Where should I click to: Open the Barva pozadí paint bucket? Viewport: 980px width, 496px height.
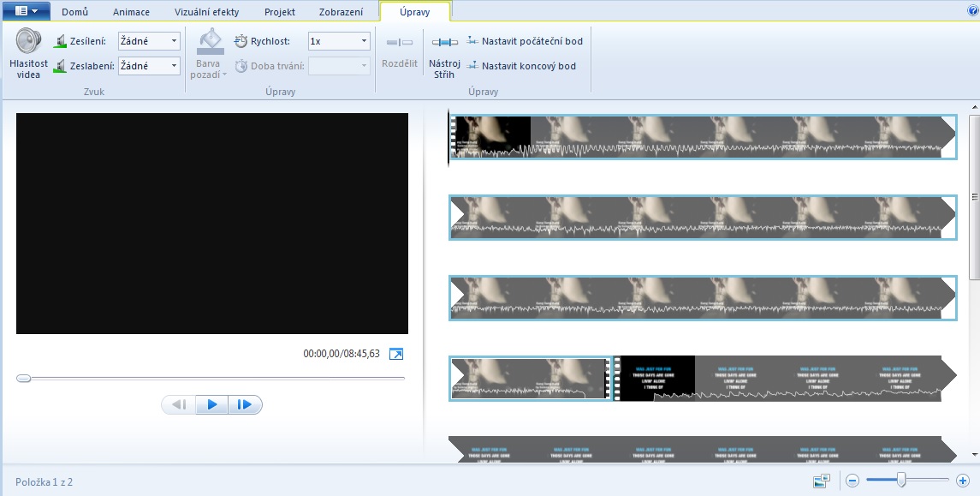pyautogui.click(x=208, y=54)
